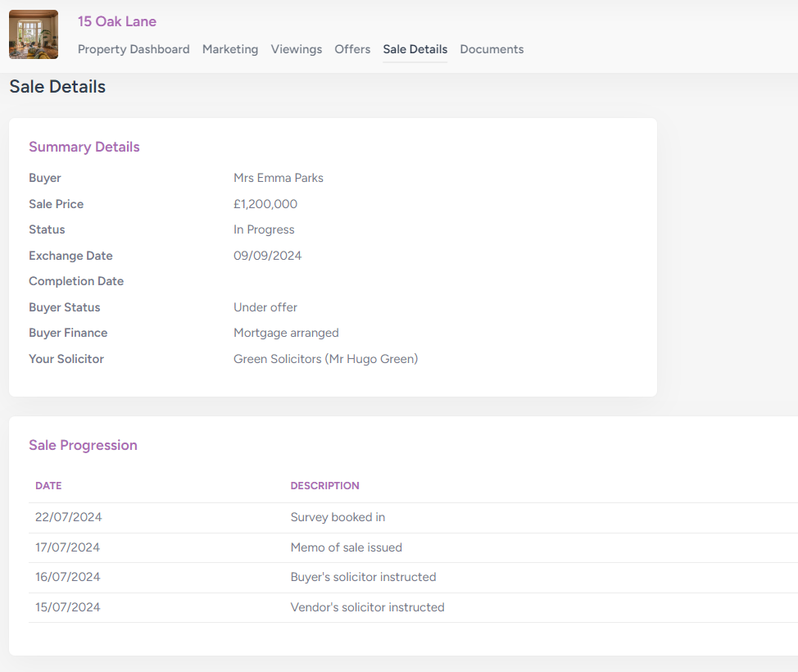The image size is (798, 672).
Task: Open the Viewings tab
Action: pos(297,49)
